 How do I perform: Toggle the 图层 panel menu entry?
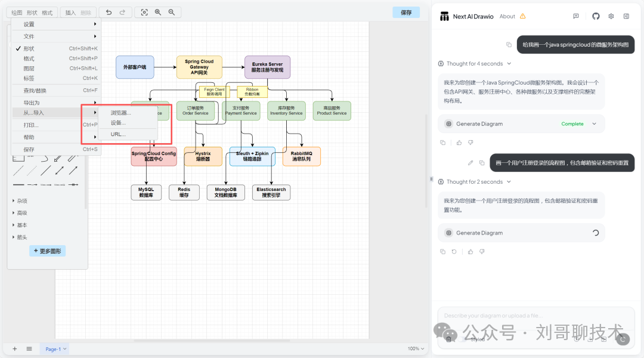pos(29,69)
